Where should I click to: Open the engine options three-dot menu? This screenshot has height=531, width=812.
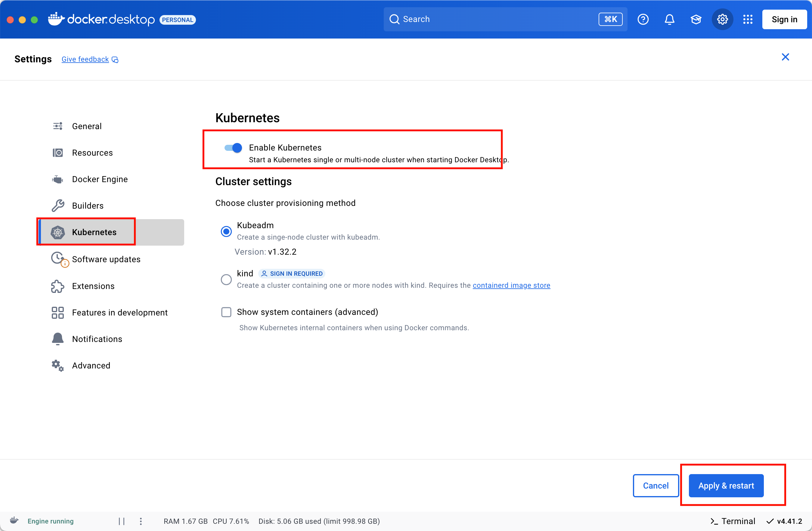pos(141,521)
